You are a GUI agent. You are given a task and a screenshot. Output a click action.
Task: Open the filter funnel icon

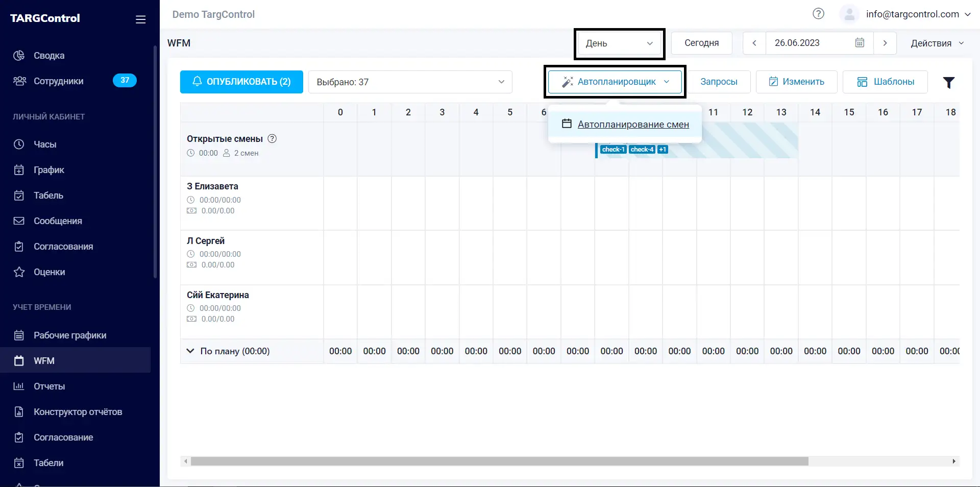coord(948,82)
